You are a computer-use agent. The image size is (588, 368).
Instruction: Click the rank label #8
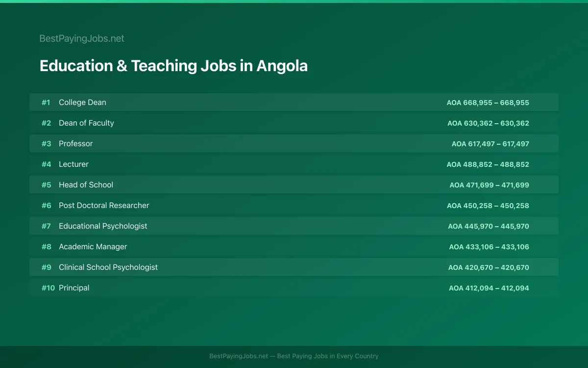click(x=46, y=247)
